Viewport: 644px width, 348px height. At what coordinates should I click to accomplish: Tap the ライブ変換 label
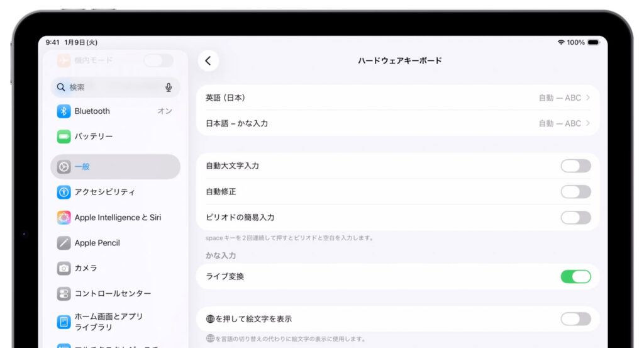(x=225, y=276)
